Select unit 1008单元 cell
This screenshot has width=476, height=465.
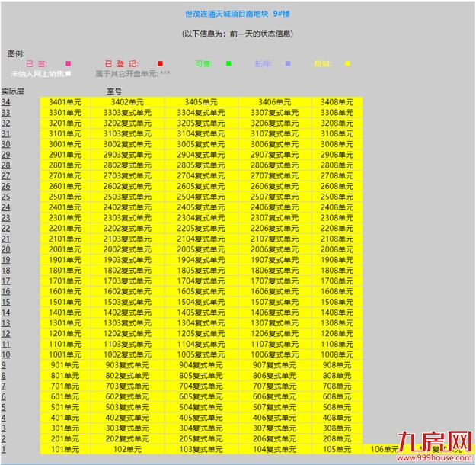click(337, 354)
